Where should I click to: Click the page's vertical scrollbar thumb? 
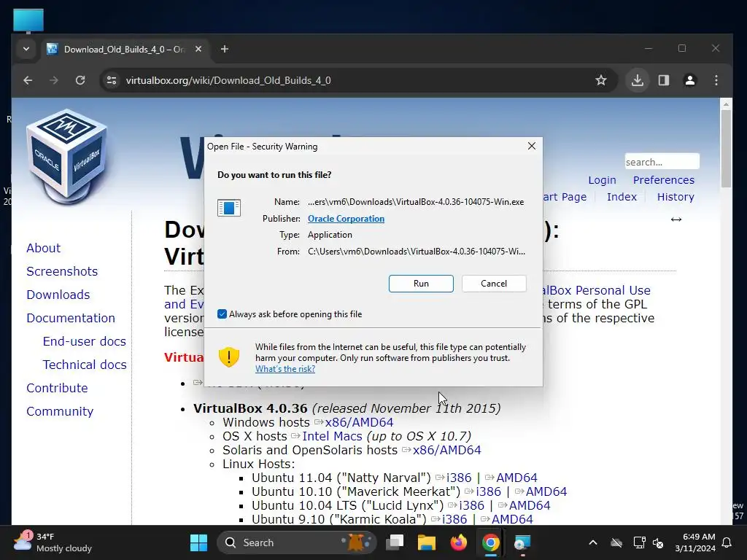(x=726, y=149)
